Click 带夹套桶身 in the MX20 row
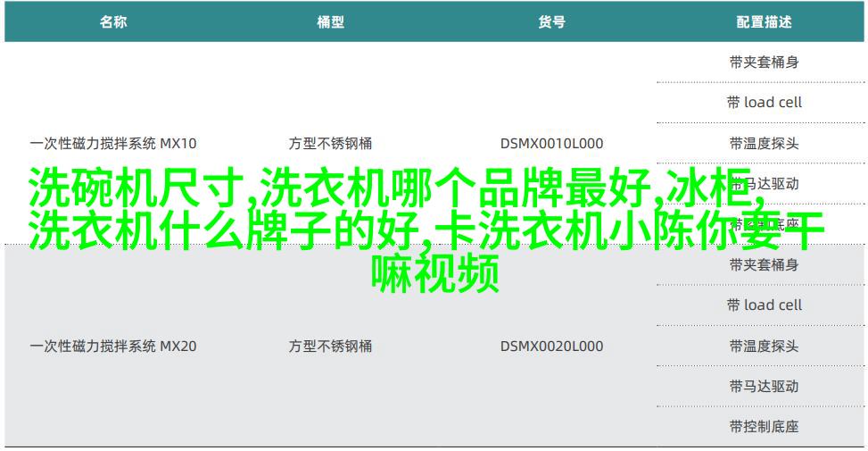The height and width of the screenshot is (451, 868). pos(764,264)
